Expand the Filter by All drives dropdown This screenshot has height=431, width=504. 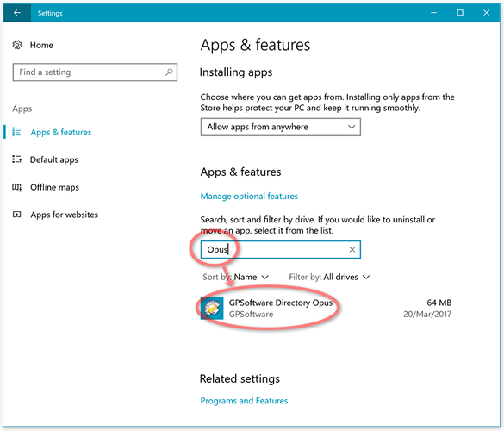[329, 277]
